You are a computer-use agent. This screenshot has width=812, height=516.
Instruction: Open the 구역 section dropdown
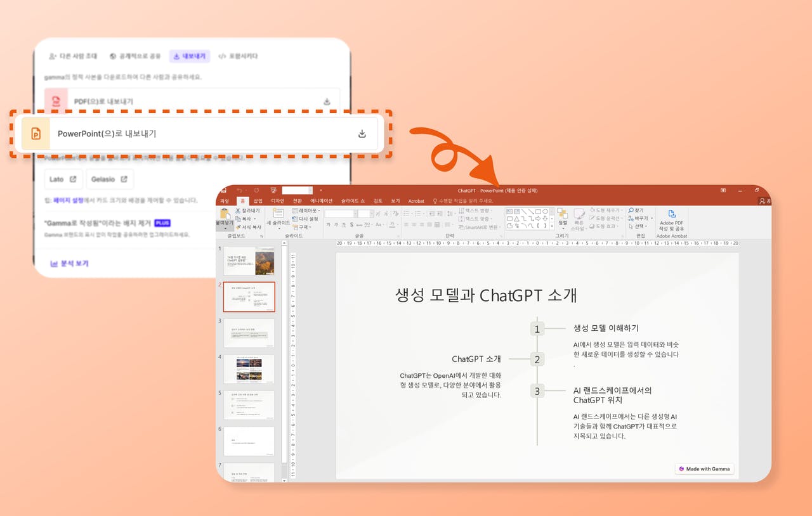(302, 227)
